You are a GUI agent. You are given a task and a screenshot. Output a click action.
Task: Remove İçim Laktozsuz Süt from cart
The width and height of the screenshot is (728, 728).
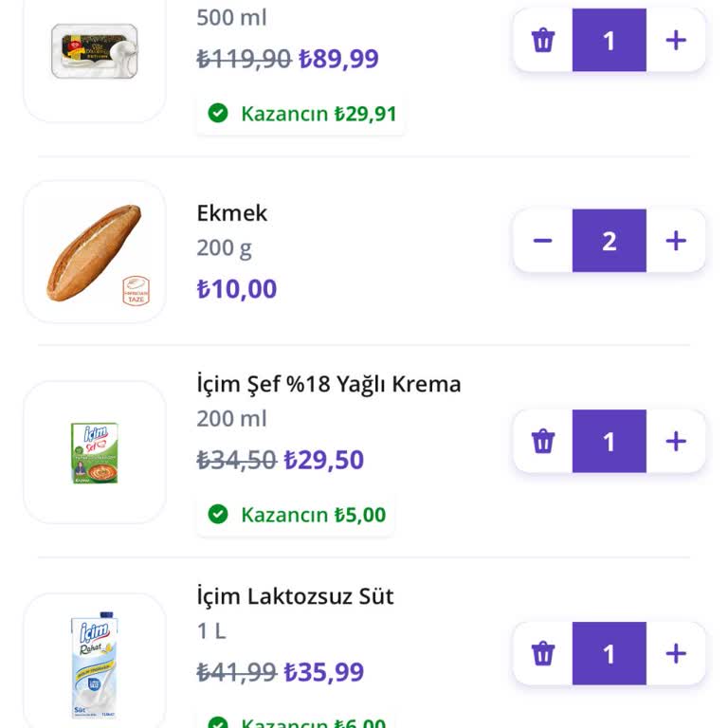pyautogui.click(x=543, y=654)
